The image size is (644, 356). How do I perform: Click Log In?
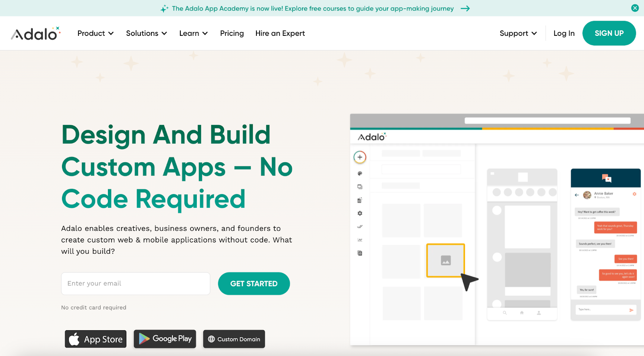pyautogui.click(x=564, y=33)
